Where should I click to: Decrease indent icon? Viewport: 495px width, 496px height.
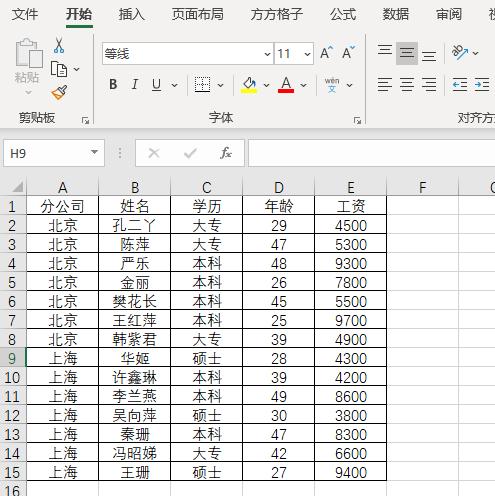pyautogui.click(x=460, y=85)
